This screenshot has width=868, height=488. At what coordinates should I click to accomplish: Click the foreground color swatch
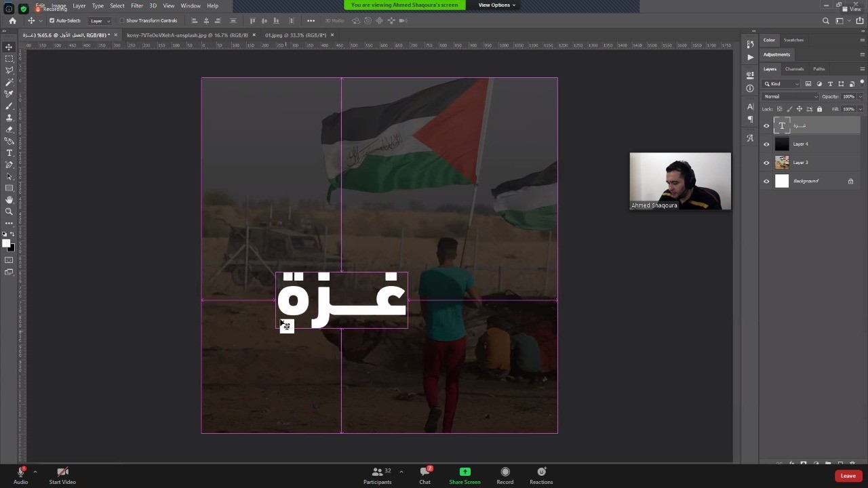(6, 244)
